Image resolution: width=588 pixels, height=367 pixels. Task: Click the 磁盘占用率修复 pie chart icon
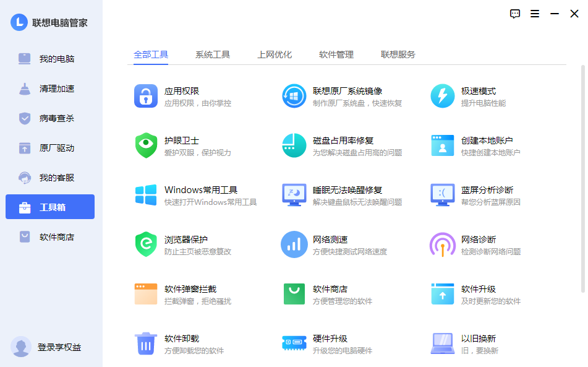(x=294, y=145)
